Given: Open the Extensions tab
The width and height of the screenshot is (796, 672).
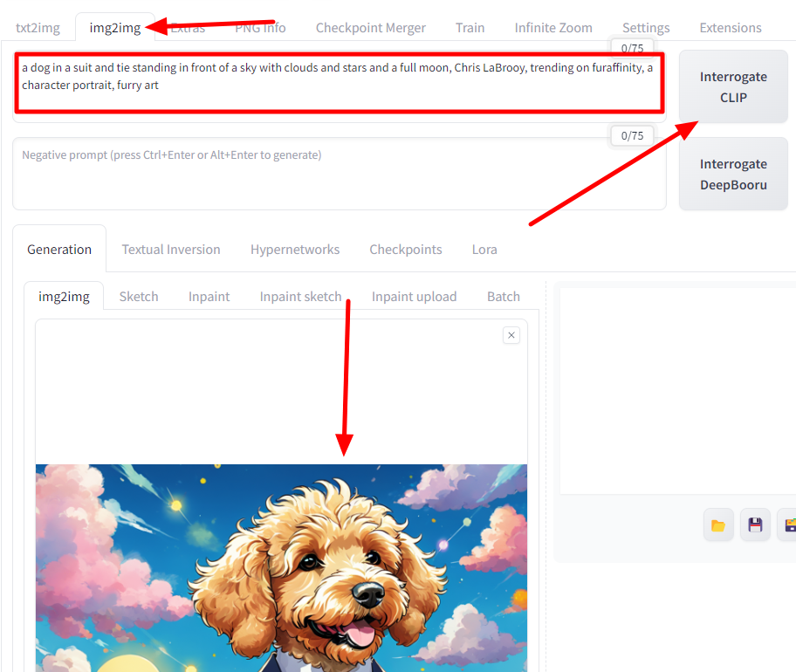Looking at the screenshot, I should [x=731, y=27].
